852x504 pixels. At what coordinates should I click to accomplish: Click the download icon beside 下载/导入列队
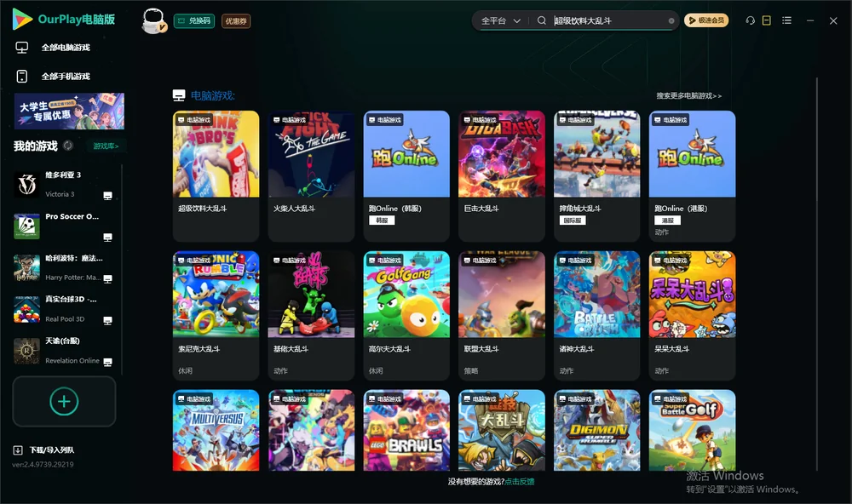18,450
